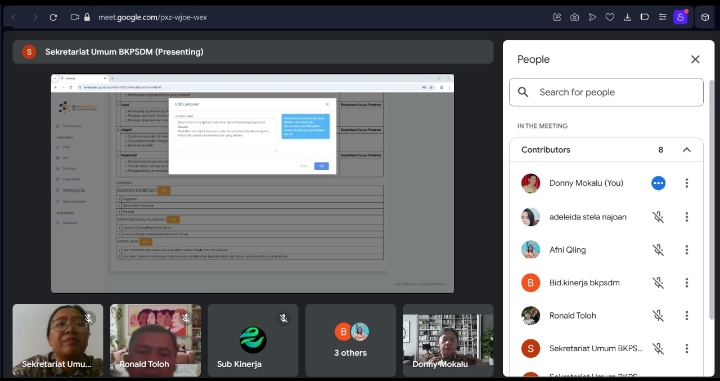Close the People side panel

coord(695,59)
